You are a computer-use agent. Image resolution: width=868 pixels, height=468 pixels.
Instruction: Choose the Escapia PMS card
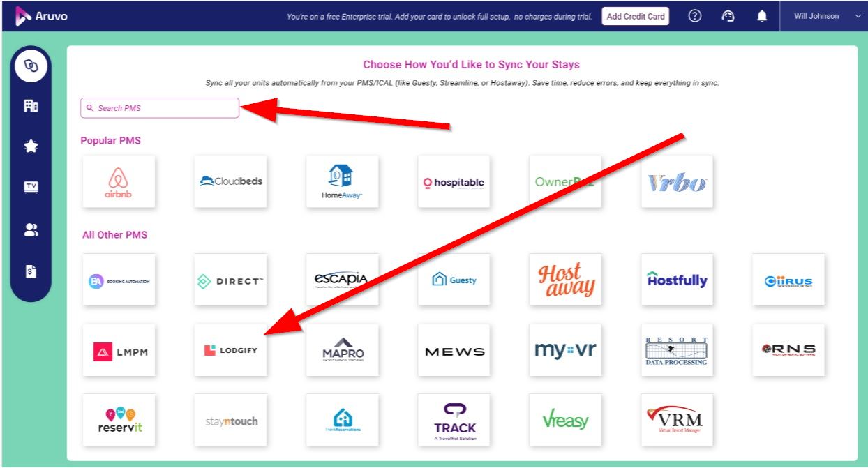click(x=342, y=280)
